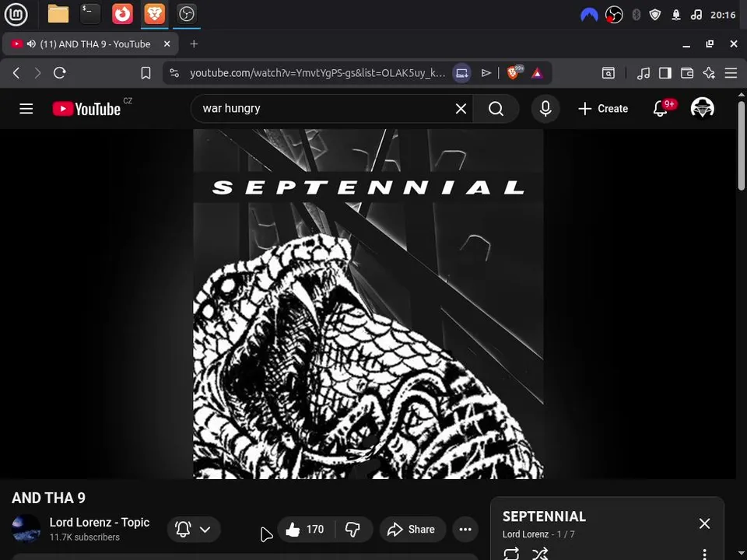Go forward to the next page
The height and width of the screenshot is (560, 747).
(x=37, y=73)
